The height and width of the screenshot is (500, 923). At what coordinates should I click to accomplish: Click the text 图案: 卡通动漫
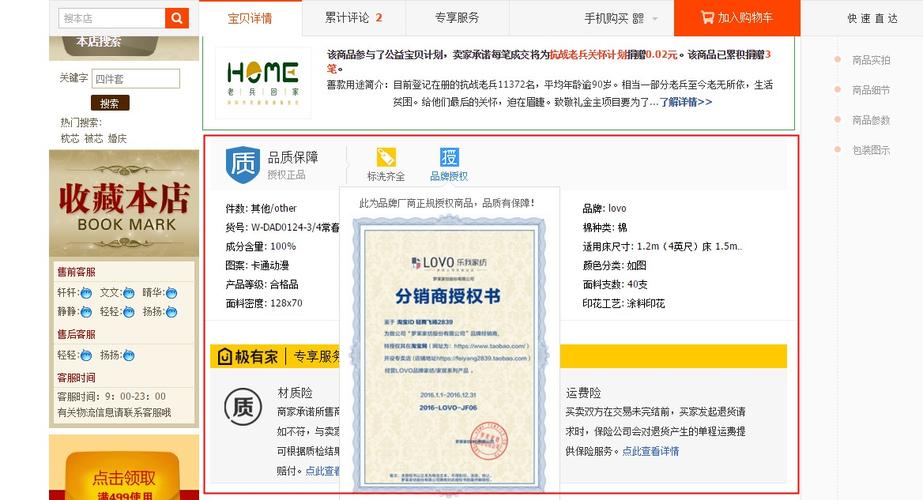click(x=257, y=266)
